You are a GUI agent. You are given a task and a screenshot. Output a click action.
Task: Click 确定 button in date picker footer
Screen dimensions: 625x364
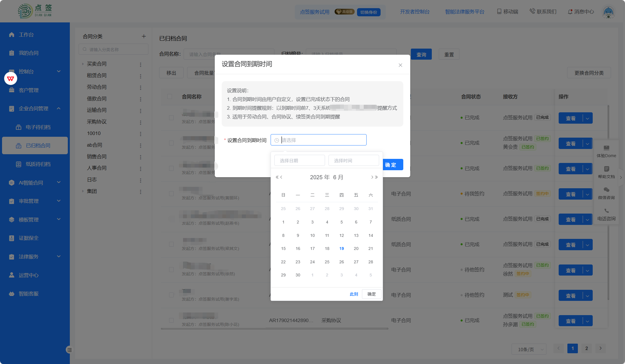pyautogui.click(x=372, y=294)
